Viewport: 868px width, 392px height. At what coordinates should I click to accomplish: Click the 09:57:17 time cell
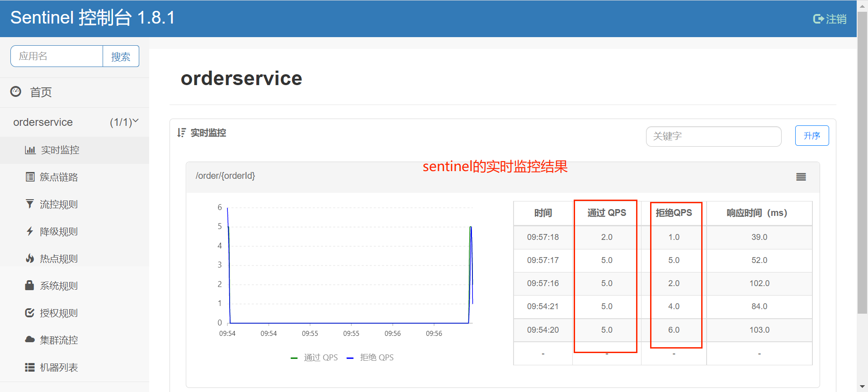543,260
